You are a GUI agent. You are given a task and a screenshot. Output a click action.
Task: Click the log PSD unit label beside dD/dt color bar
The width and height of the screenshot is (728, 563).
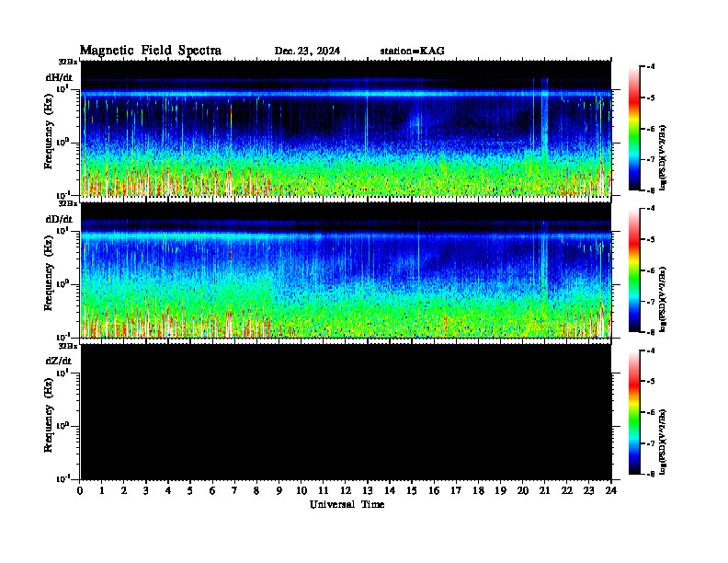click(664, 299)
